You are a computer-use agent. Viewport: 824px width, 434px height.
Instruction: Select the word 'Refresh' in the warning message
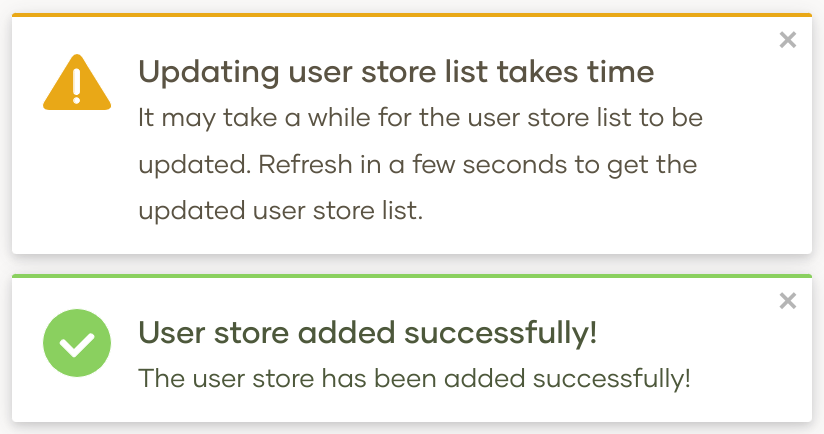tap(305, 164)
